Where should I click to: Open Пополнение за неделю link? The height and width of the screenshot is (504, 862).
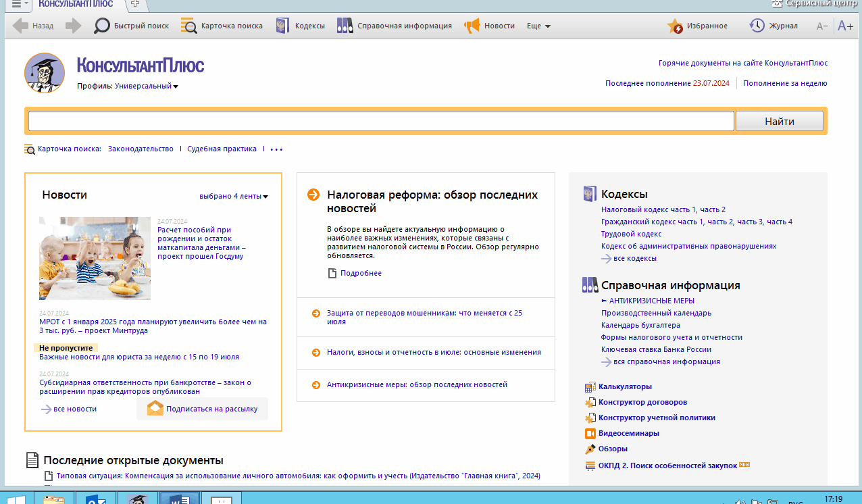click(785, 84)
